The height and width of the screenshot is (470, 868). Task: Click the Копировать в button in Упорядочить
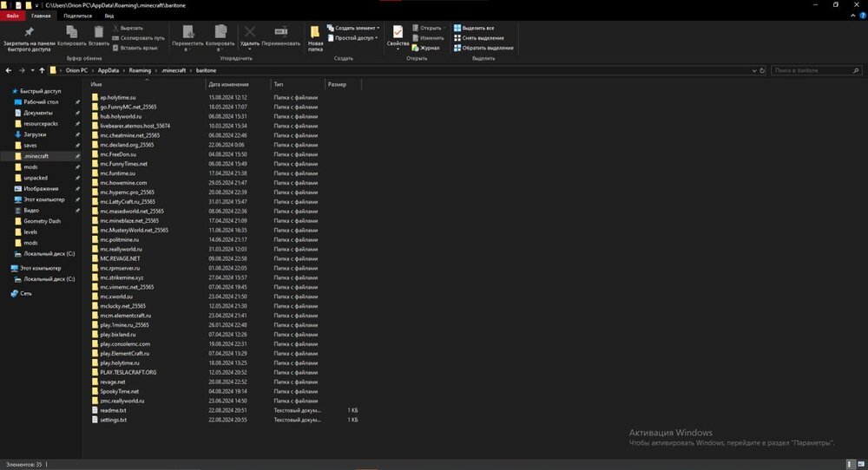(220, 38)
